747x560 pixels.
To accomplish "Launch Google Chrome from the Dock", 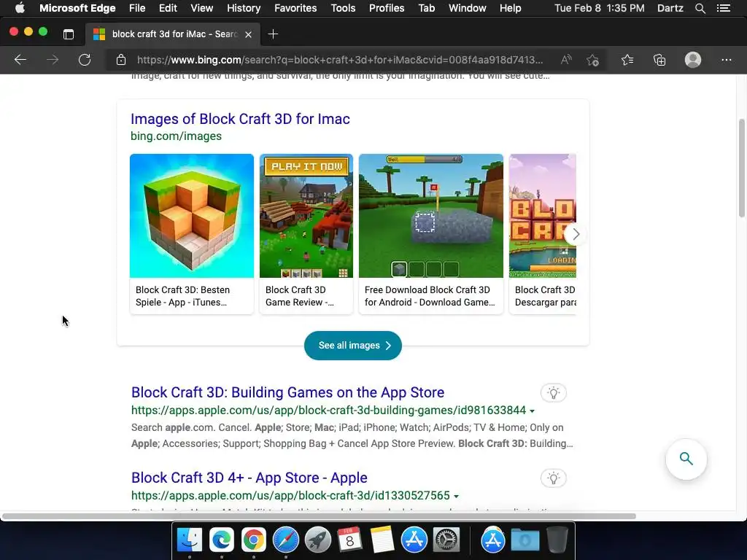I will click(253, 540).
